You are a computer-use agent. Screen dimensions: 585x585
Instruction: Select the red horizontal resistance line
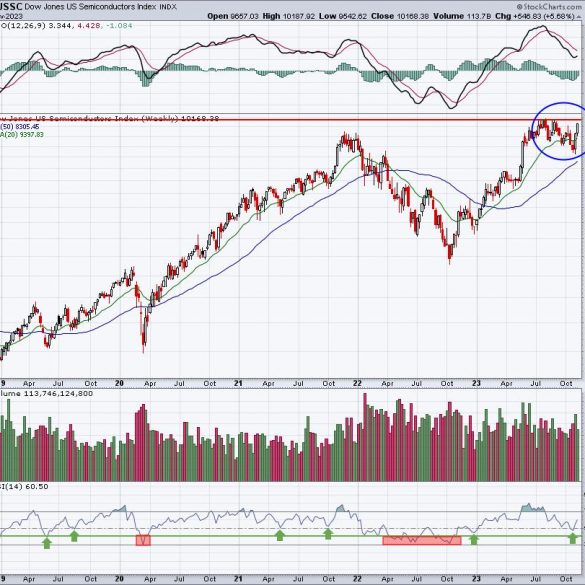(x=292, y=120)
